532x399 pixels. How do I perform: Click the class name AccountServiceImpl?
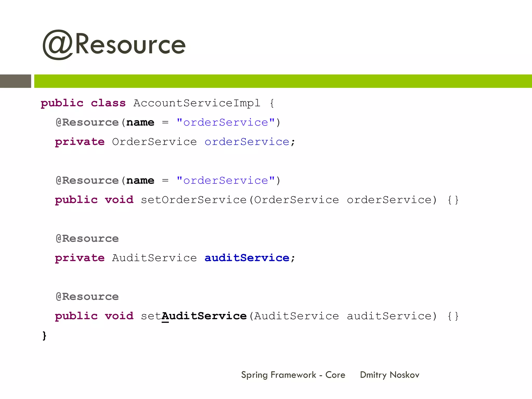(197, 103)
